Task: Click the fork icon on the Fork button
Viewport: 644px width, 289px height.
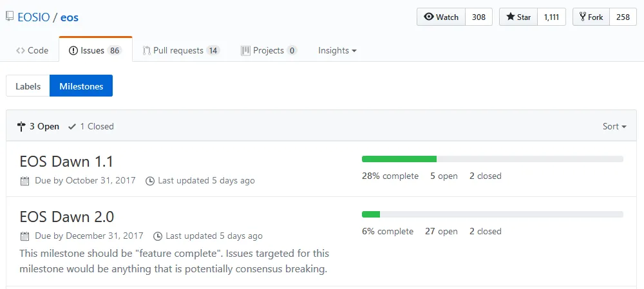Action: click(x=582, y=17)
